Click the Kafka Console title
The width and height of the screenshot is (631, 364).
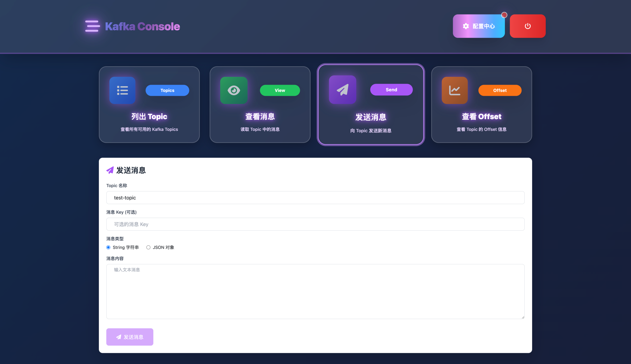pos(142,26)
